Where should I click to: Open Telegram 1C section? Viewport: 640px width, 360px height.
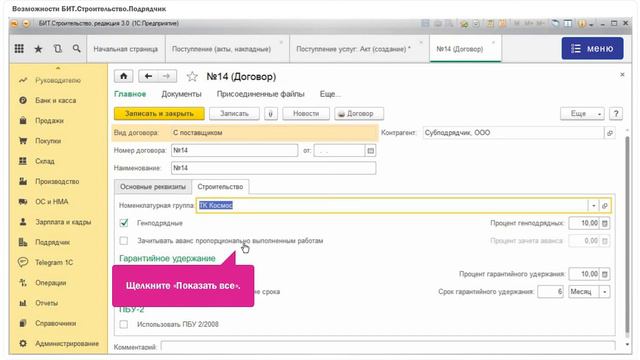54,262
